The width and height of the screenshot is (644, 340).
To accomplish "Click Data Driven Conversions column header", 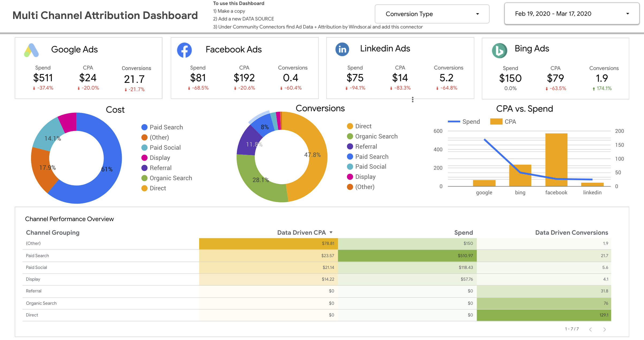I will [x=571, y=233].
